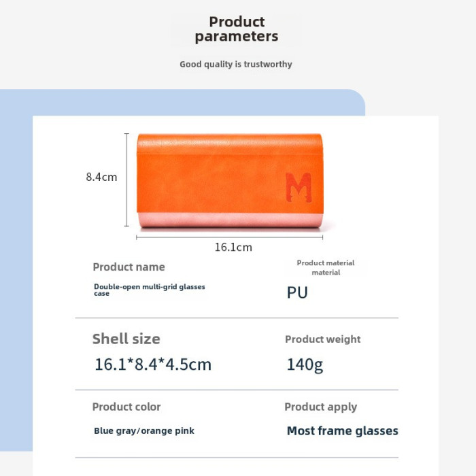Select Blue gray/orange pink color text
Image resolution: width=476 pixels, height=476 pixels.
click(144, 430)
